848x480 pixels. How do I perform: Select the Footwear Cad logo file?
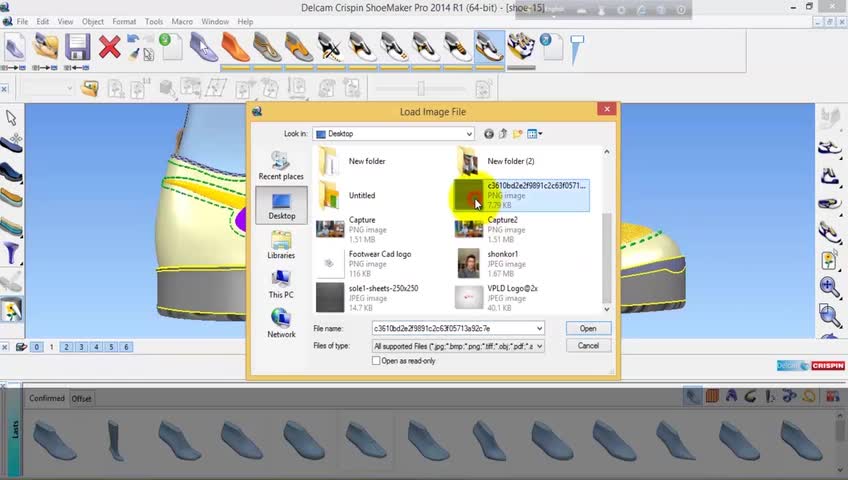click(382, 264)
